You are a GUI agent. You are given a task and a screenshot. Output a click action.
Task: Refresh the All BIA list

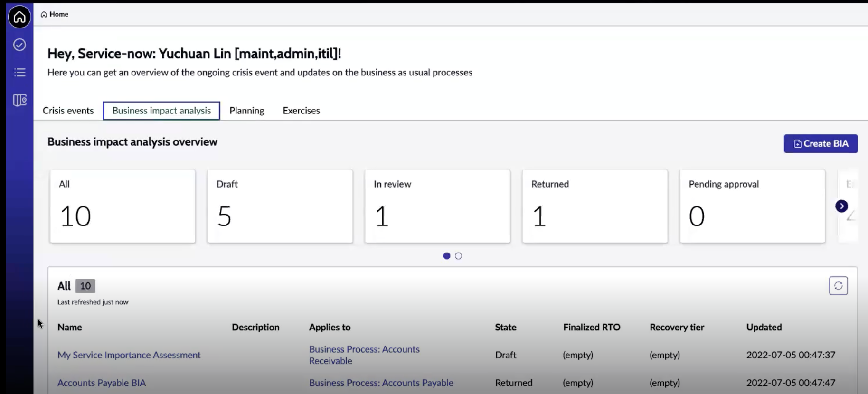(x=838, y=286)
